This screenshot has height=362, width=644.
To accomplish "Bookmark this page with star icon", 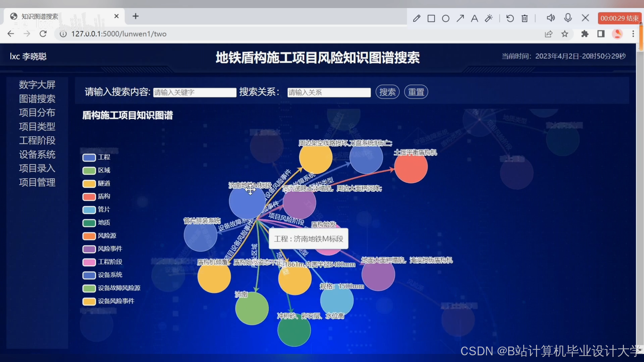I will tap(565, 34).
